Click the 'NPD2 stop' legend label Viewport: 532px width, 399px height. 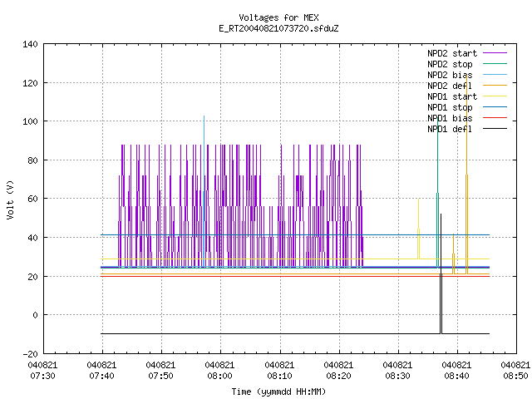point(450,64)
